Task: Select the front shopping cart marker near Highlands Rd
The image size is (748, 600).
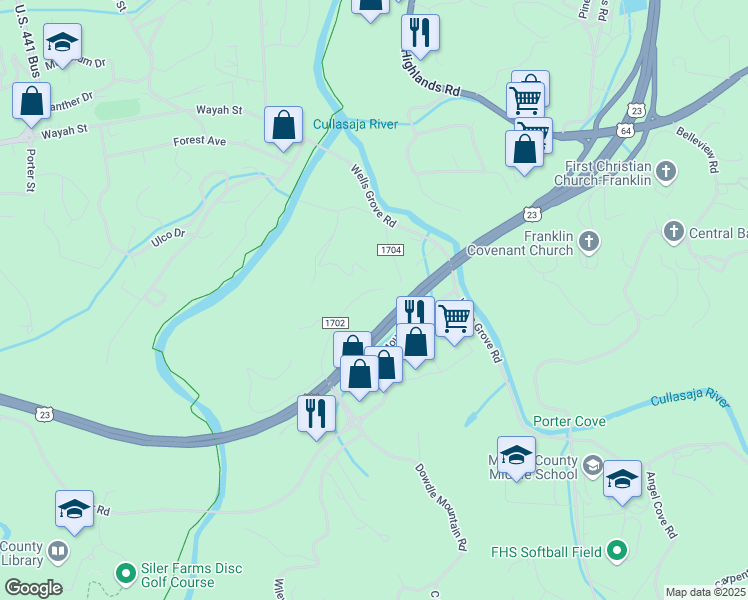Action: (x=525, y=100)
